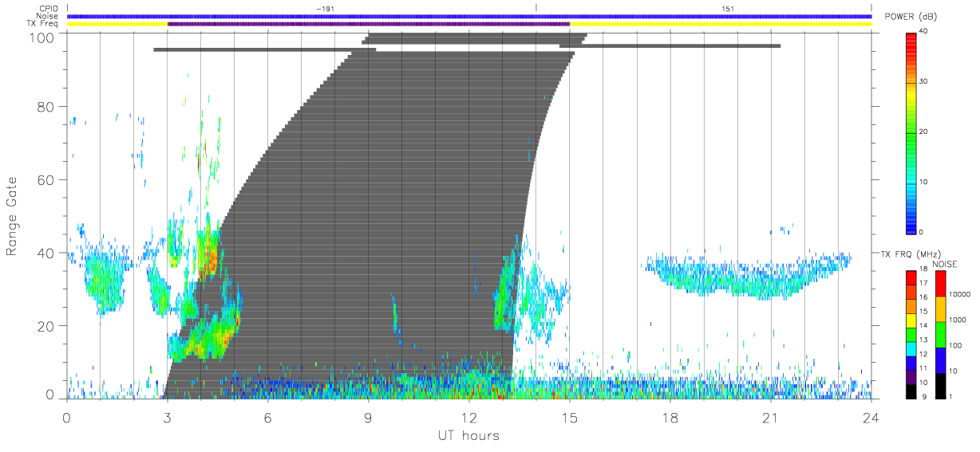The image size is (980, 452).
Task: Click the 20 tick on the Power colorbar
Action: (x=923, y=132)
